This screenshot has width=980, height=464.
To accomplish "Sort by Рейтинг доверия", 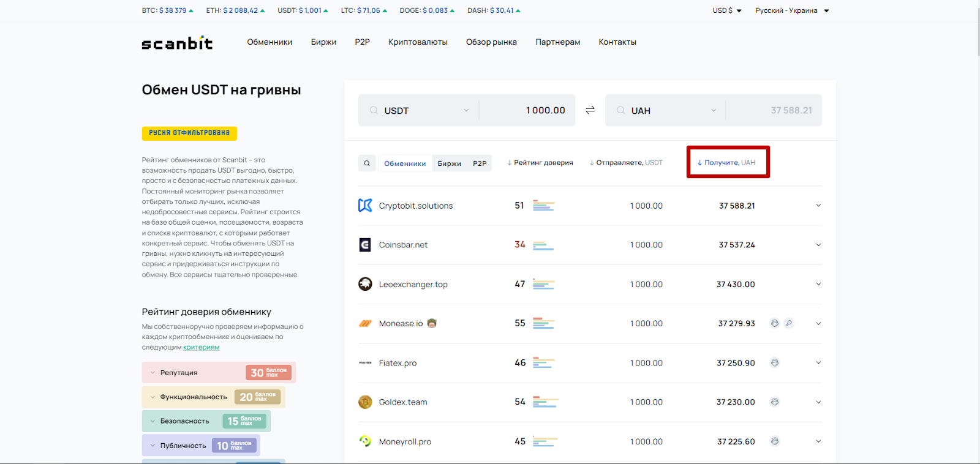I will point(540,163).
